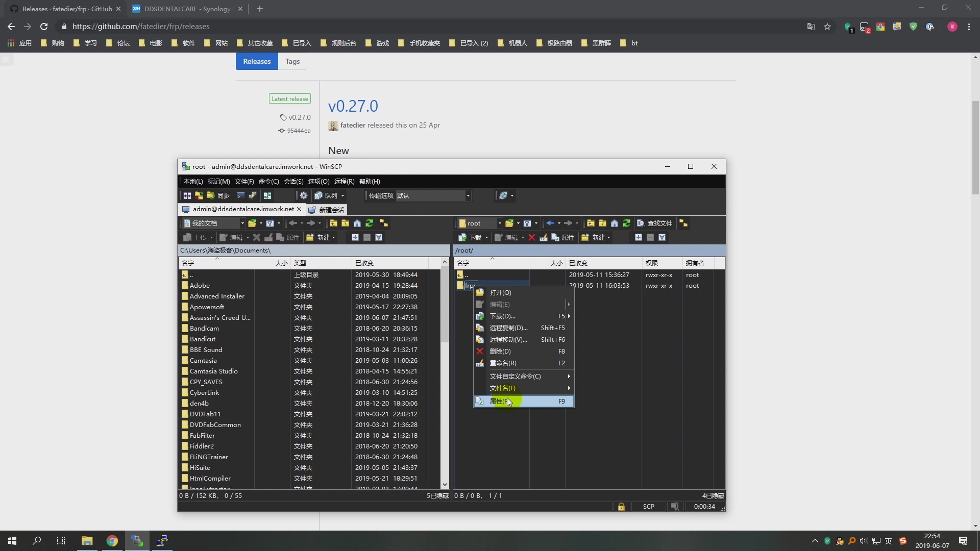This screenshot has width=980, height=551.
Task: Switch to the Tags tab on the GitHub page
Action: coord(292,61)
